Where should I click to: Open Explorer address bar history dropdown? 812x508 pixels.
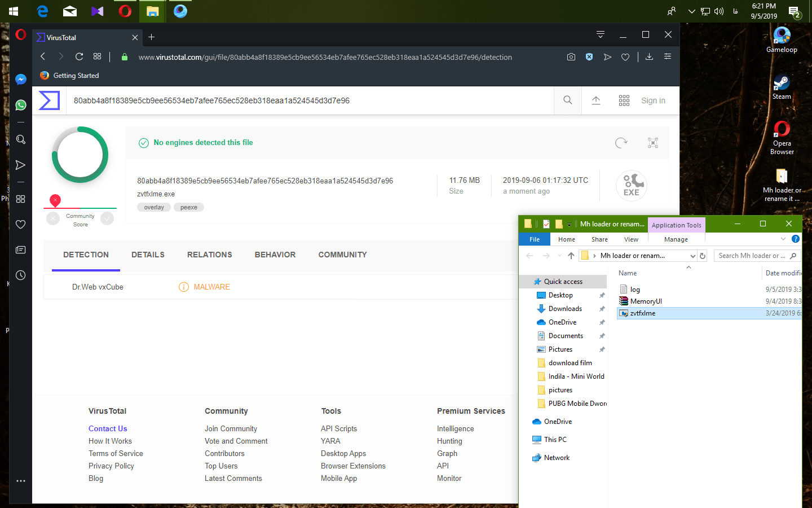[693, 256]
